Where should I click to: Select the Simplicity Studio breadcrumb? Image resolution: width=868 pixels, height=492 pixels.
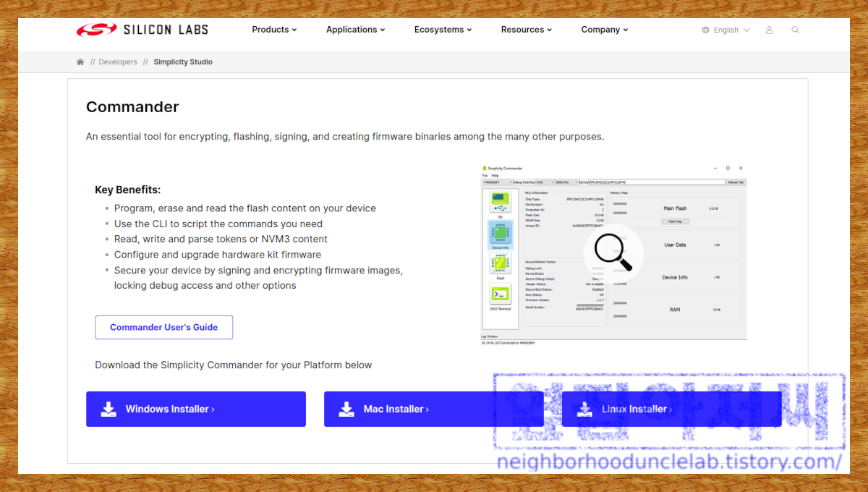pos(183,62)
